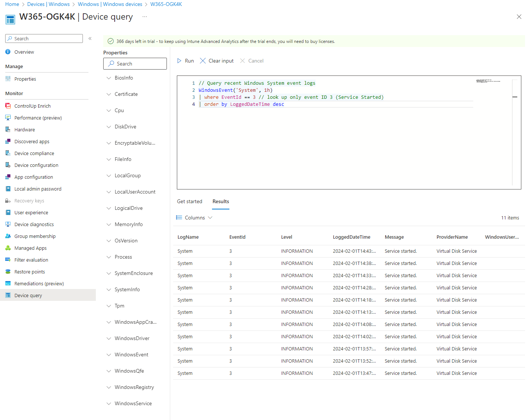
Task: Open the Devices | Windows breadcrumb
Action: coord(48,4)
